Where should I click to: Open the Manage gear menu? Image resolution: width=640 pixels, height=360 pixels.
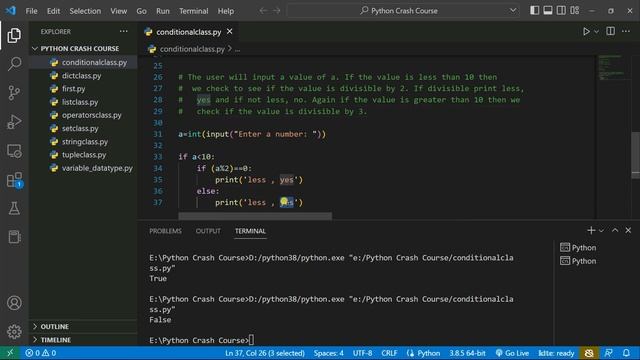(x=14, y=331)
